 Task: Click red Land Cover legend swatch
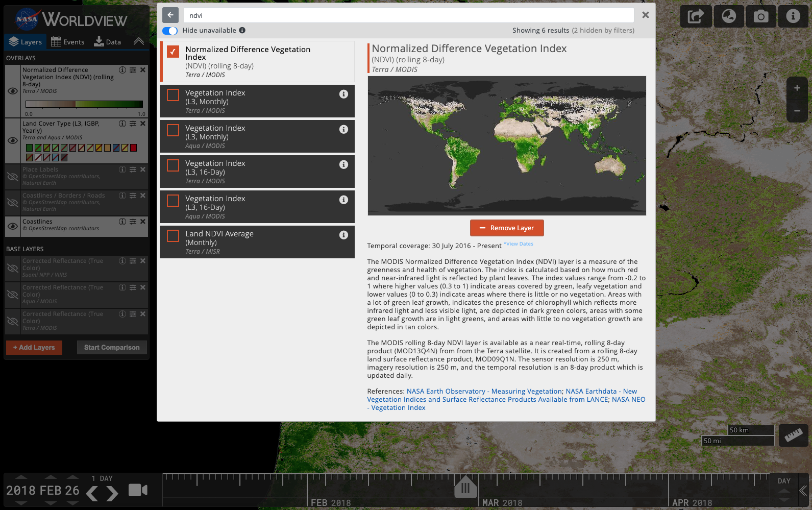click(133, 148)
